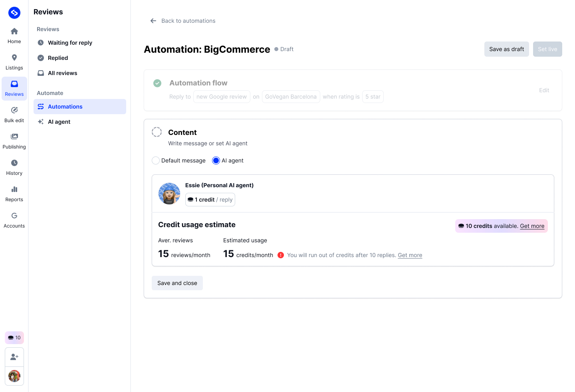Click the 'Automation: BigCommerce' title
Screen dimensions: 575x392
point(207,49)
